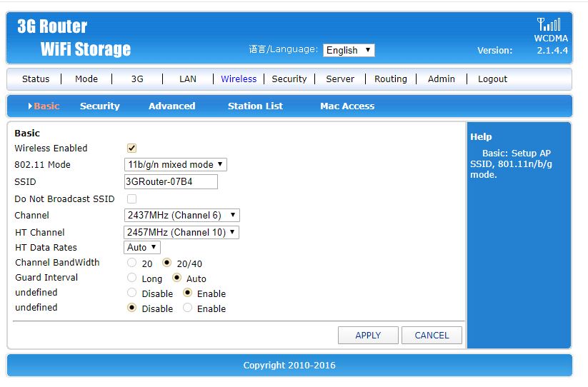Check the Do Not Broadcast SSID box

[131, 198]
